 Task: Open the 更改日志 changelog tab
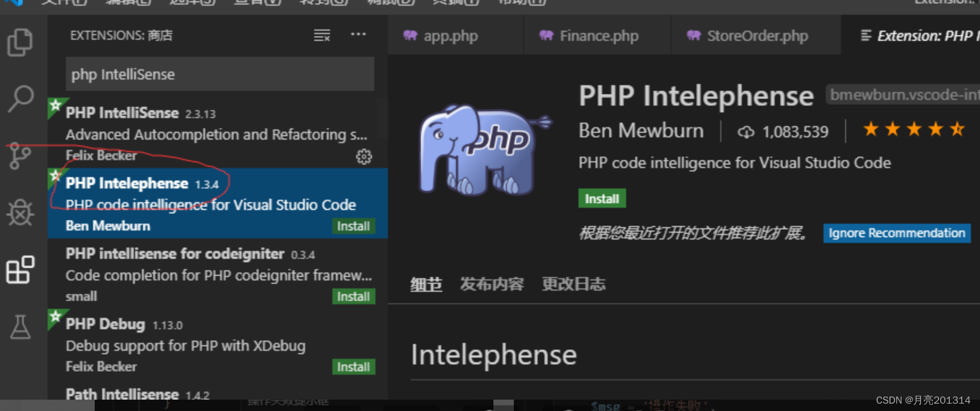(x=573, y=284)
